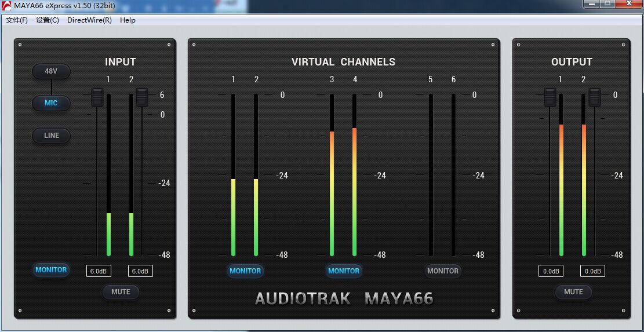Click Output channel 2 level meter

pyautogui.click(x=584, y=175)
